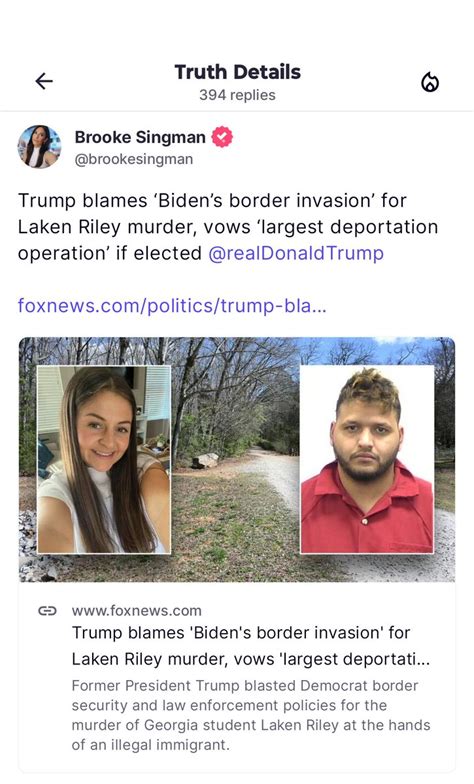This screenshot has height=784, width=474.
Task: Open the @realDonaldTrump mention
Action: tap(296, 253)
